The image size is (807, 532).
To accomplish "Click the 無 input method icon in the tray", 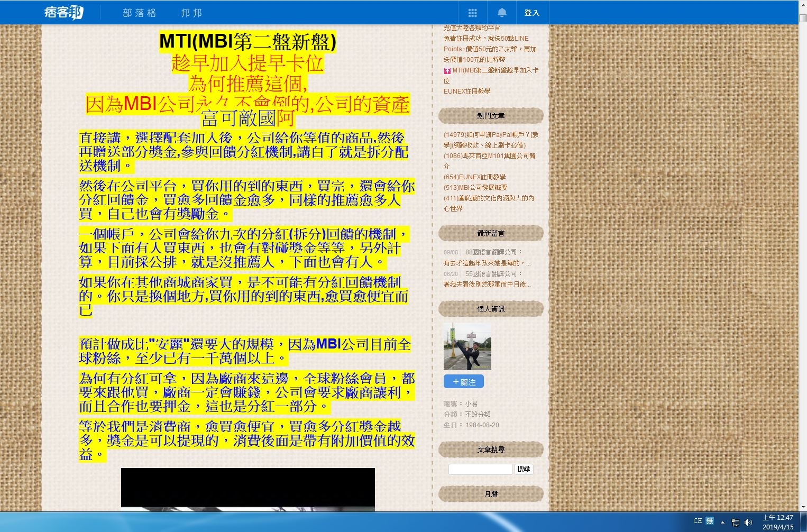I will click(x=710, y=521).
